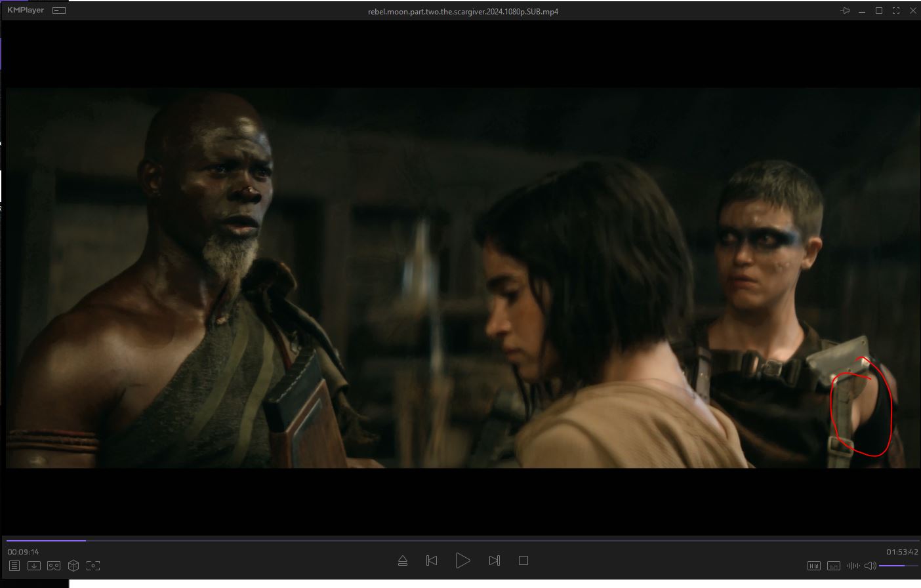Click the screen capture icon
The width and height of the screenshot is (921, 588).
[93, 566]
